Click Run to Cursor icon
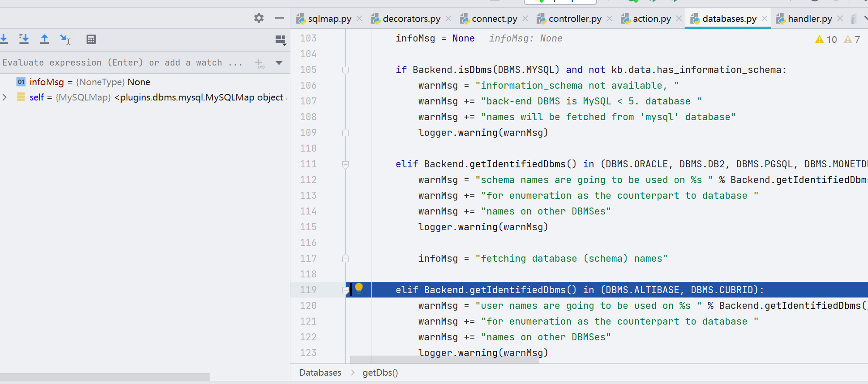868x384 pixels. (x=65, y=39)
